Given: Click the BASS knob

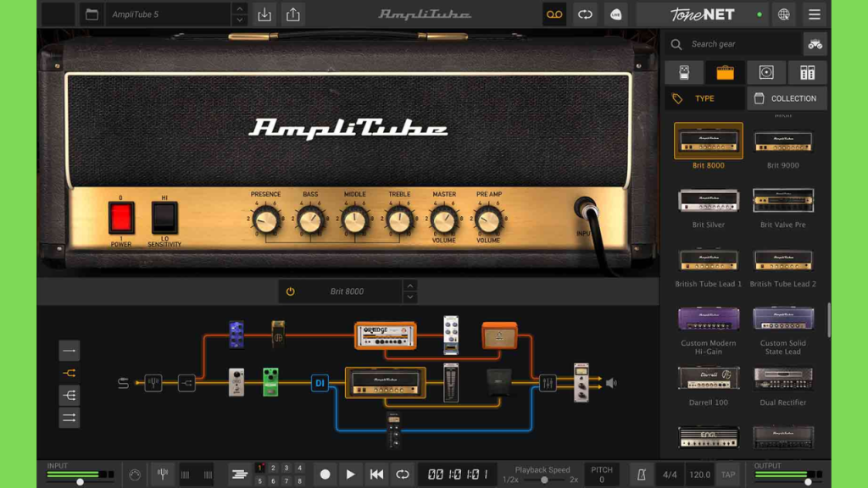Looking at the screenshot, I should coord(310,221).
